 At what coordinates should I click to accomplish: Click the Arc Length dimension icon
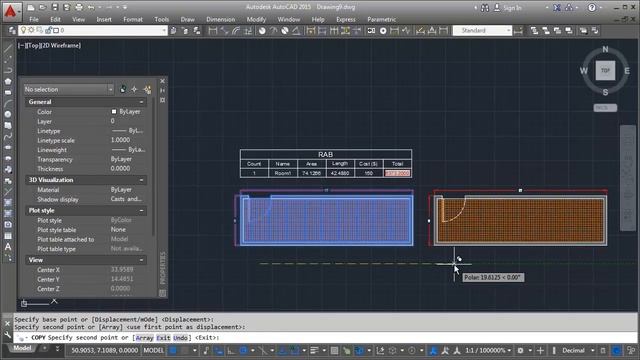tap(236, 31)
